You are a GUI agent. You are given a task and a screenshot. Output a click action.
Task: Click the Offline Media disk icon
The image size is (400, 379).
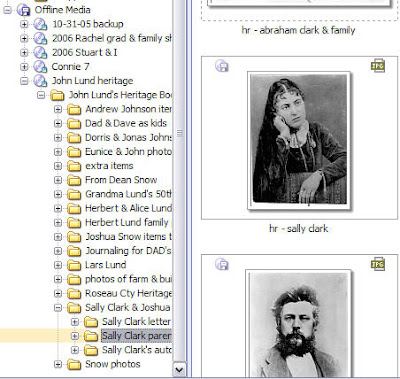(x=24, y=10)
